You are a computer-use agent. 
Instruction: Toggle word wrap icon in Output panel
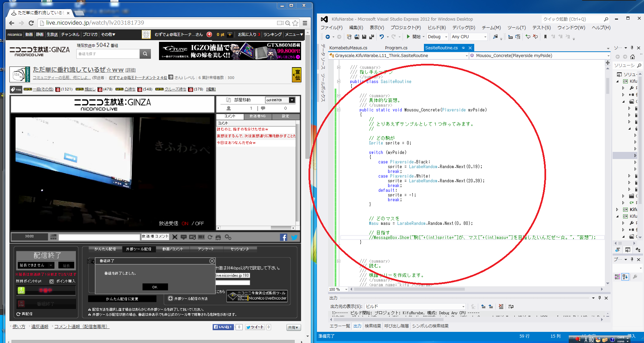click(x=511, y=307)
